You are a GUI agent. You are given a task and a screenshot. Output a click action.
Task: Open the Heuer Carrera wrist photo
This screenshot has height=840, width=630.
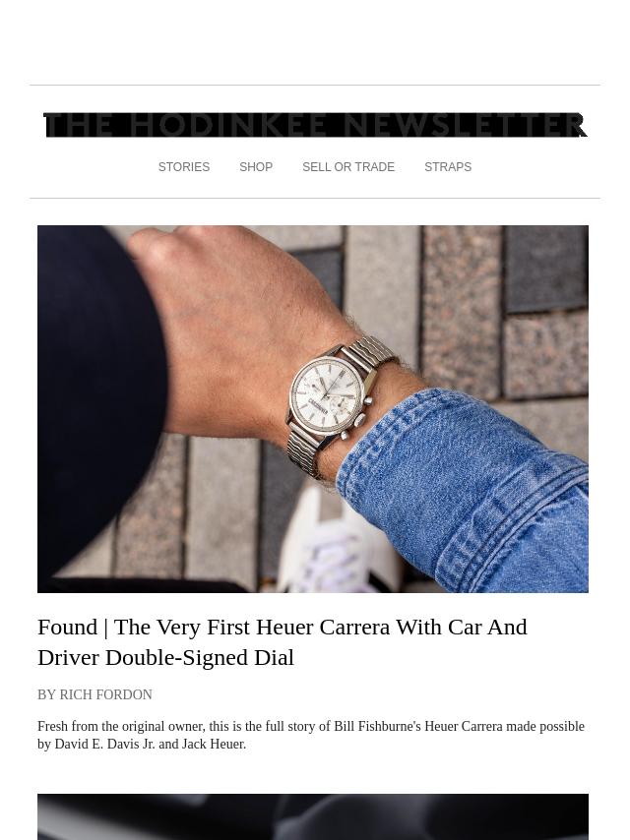pos(313,409)
